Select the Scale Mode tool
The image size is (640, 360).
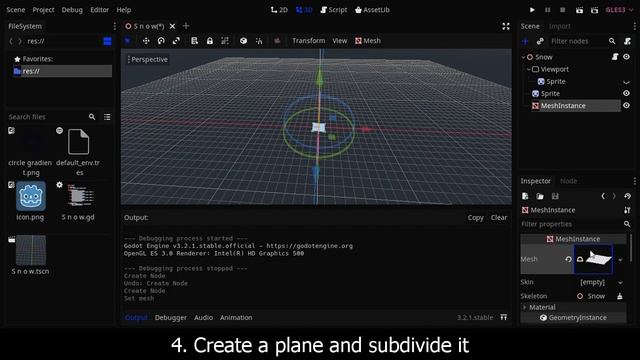176,41
